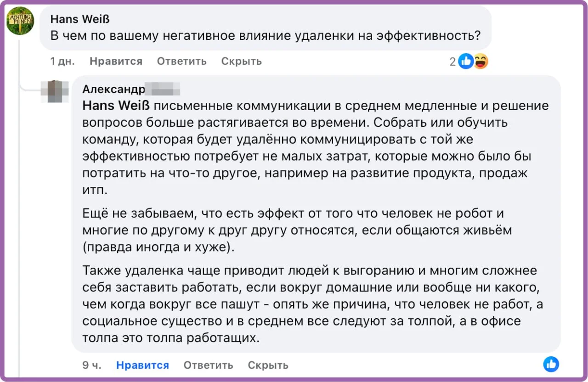588x382 pixels.
Task: Reply to Александр using 'Ответить'
Action: coord(208,365)
